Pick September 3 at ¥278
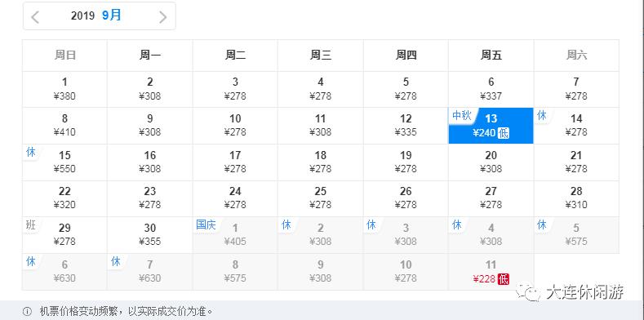This screenshot has height=320, width=644. pyautogui.click(x=235, y=89)
